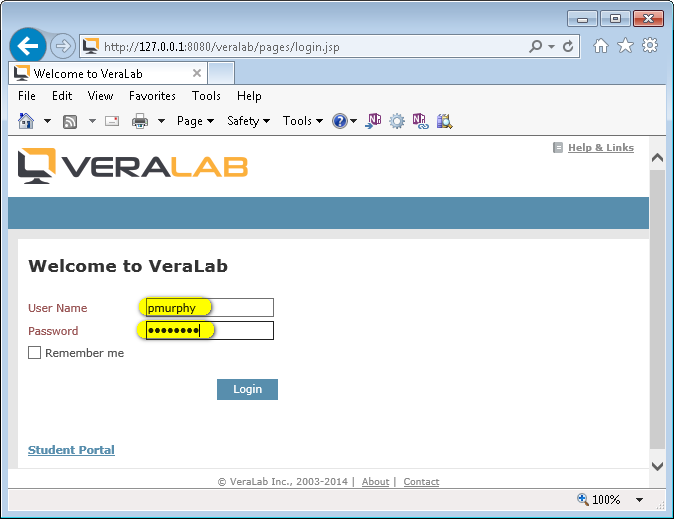Click the OneNote linked notes icon
This screenshot has width=674, height=519.
pyautogui.click(x=420, y=121)
